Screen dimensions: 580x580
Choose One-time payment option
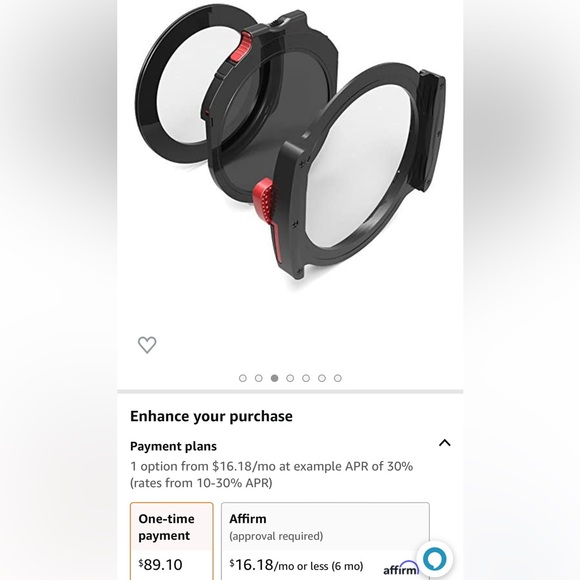(172, 541)
